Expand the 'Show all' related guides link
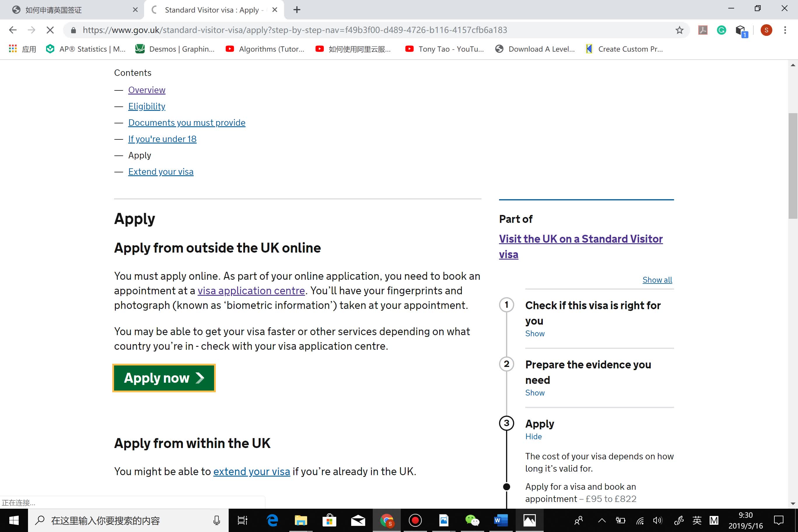Screen dimensions: 798x532 click(x=657, y=280)
